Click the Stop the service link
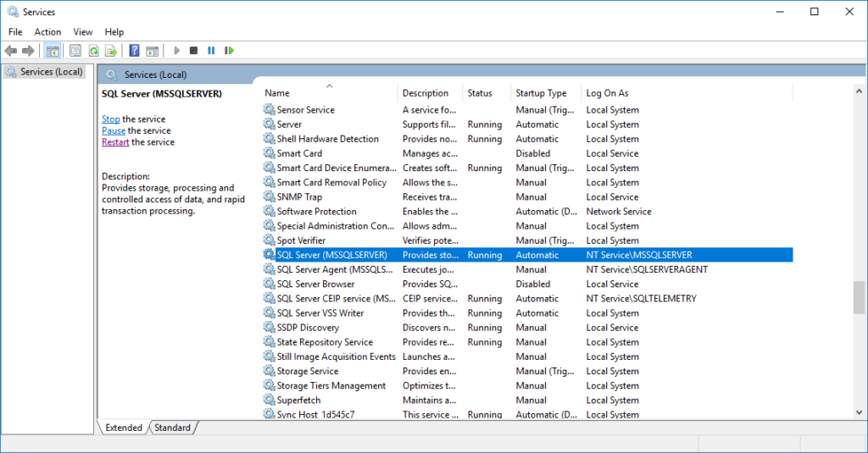This screenshot has height=453, width=868. [111, 119]
